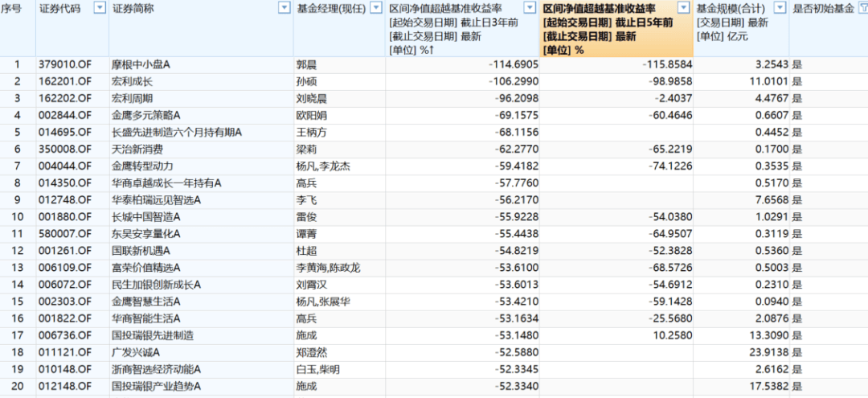
Task: Click fund code 162202.OF
Action: (65, 99)
